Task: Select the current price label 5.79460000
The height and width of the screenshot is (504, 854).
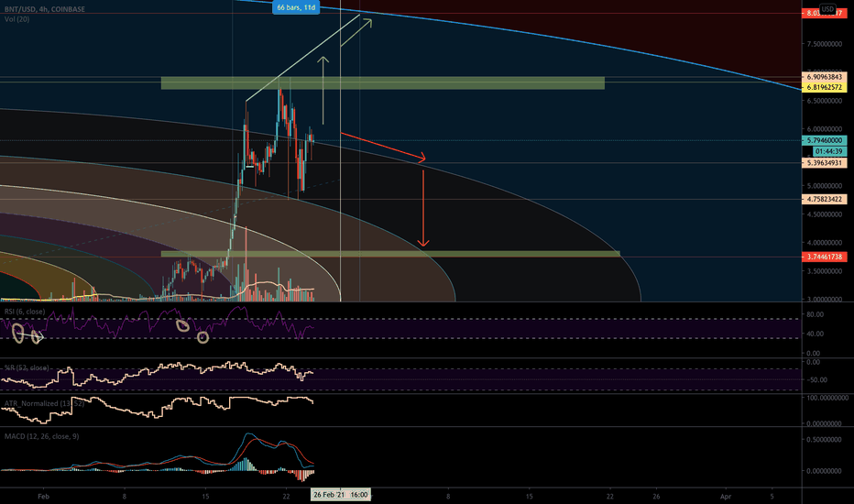Action: tap(824, 140)
